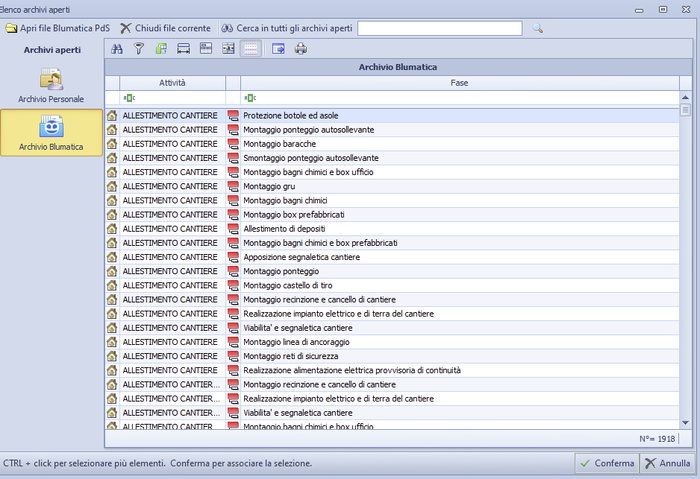
Task: Open the Attività column filter condition selector
Action: (128, 98)
